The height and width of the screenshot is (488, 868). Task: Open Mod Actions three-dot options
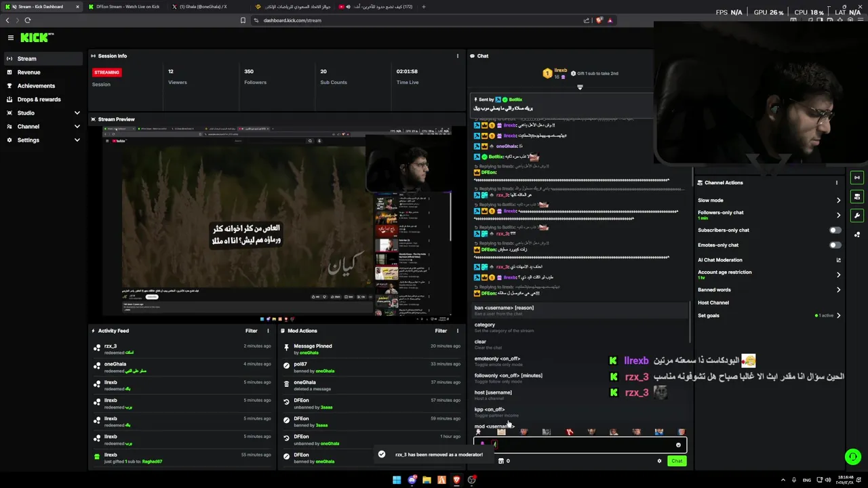click(x=457, y=331)
